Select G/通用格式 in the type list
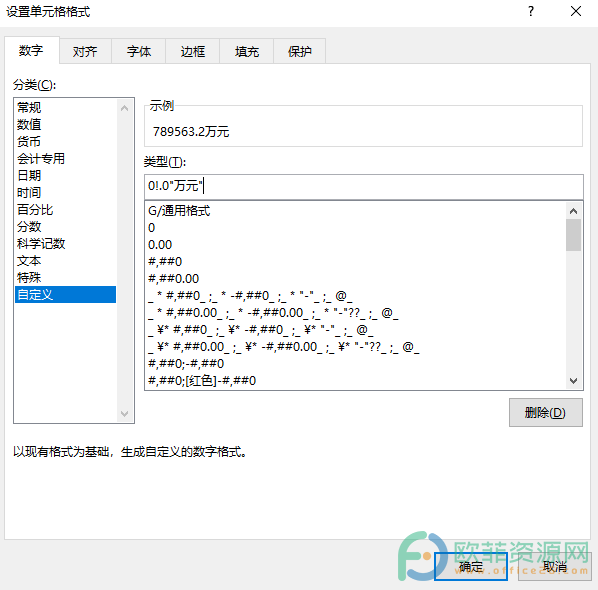 (355, 211)
